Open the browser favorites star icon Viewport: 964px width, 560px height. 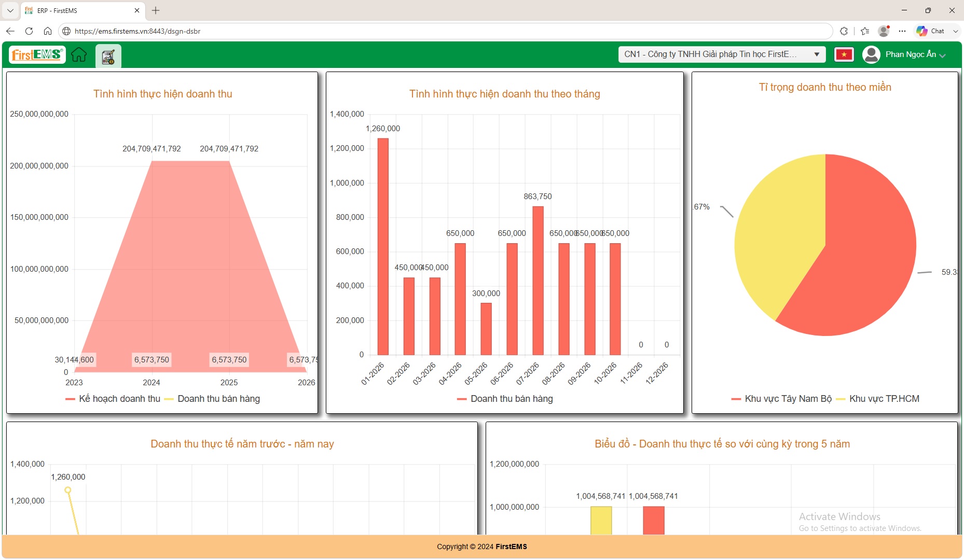864,31
